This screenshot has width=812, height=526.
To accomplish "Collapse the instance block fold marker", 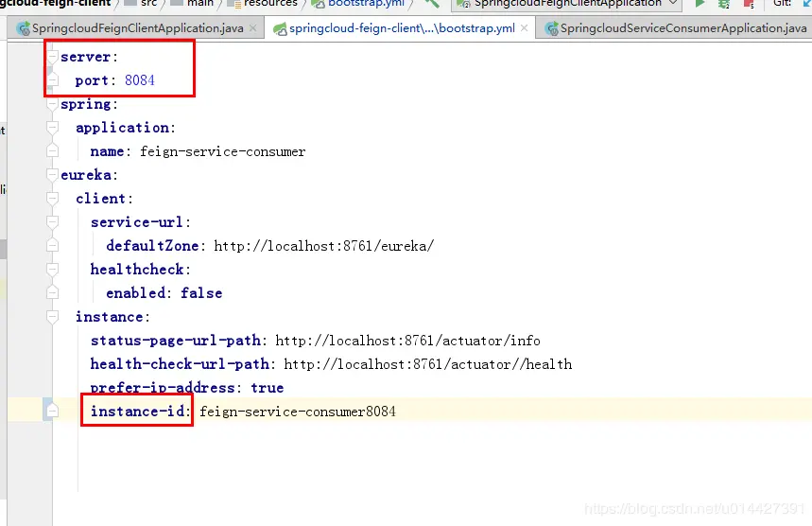I will click(x=52, y=317).
